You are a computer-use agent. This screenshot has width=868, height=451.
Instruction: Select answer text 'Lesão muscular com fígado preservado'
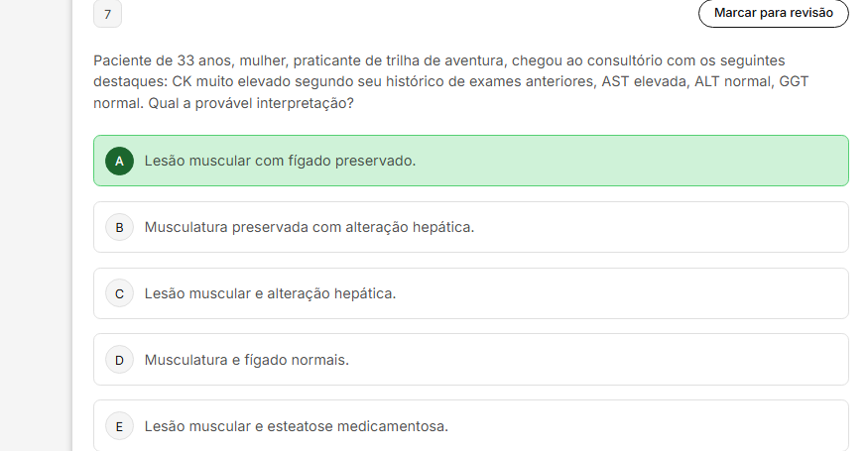point(280,161)
